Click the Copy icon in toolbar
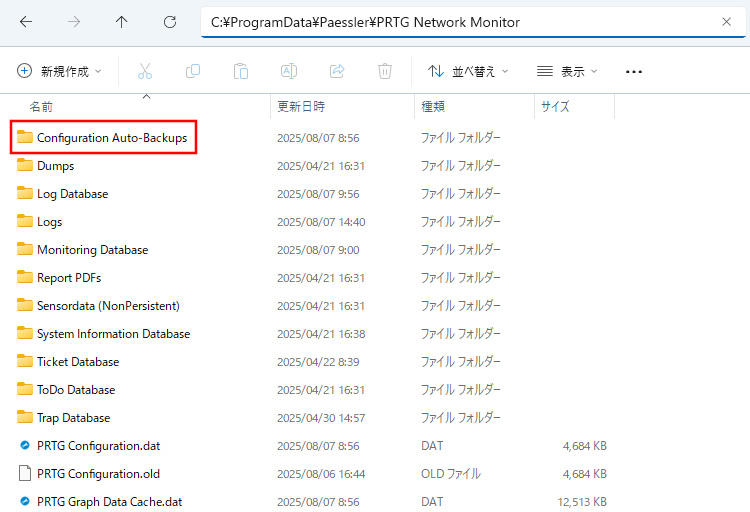The height and width of the screenshot is (512, 750). [x=193, y=71]
